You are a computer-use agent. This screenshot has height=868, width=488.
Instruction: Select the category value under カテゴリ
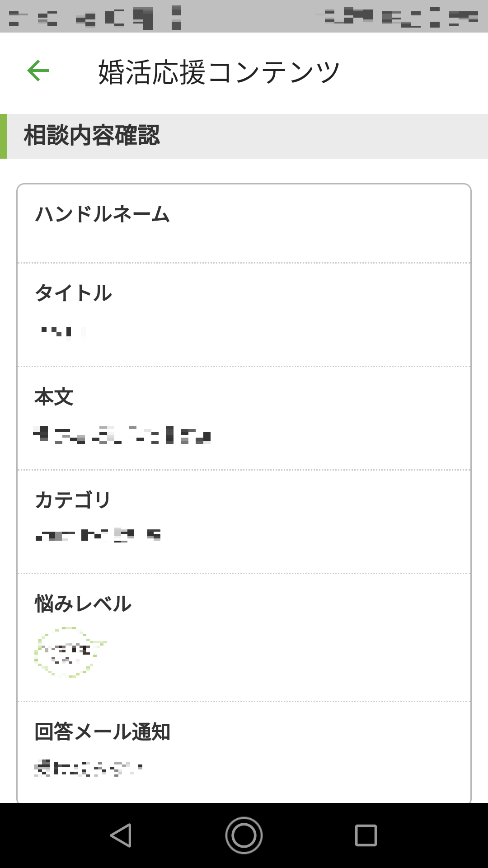coord(98,535)
